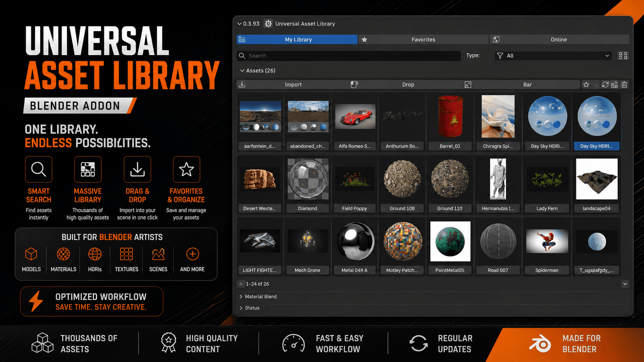
Task: Click the Smart Search magnifier icon
Action: tap(39, 169)
